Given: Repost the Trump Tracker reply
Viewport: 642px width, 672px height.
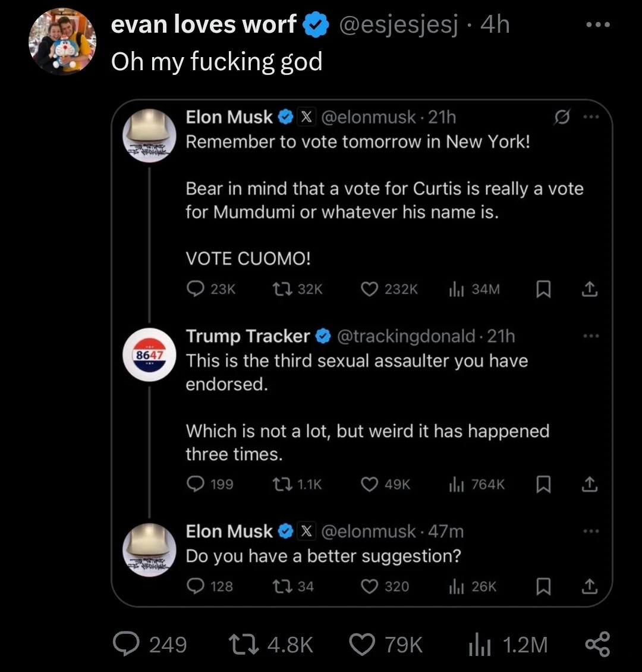Looking at the screenshot, I should [279, 485].
